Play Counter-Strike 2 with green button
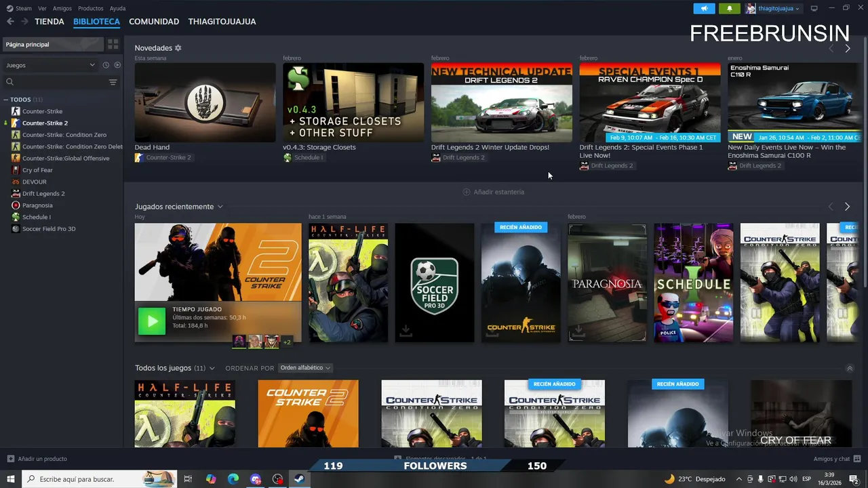The width and height of the screenshot is (868, 488). pos(152,321)
